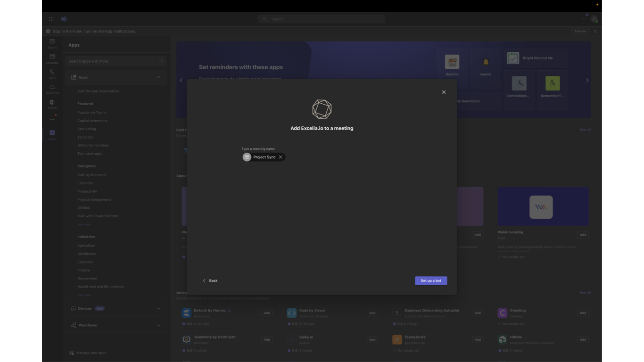Open the cueme app tile
Viewport: 644px width, 362px height.
point(486,66)
